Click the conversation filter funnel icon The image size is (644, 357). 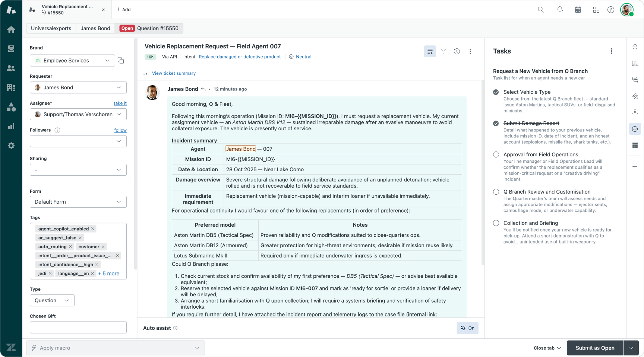click(x=443, y=51)
